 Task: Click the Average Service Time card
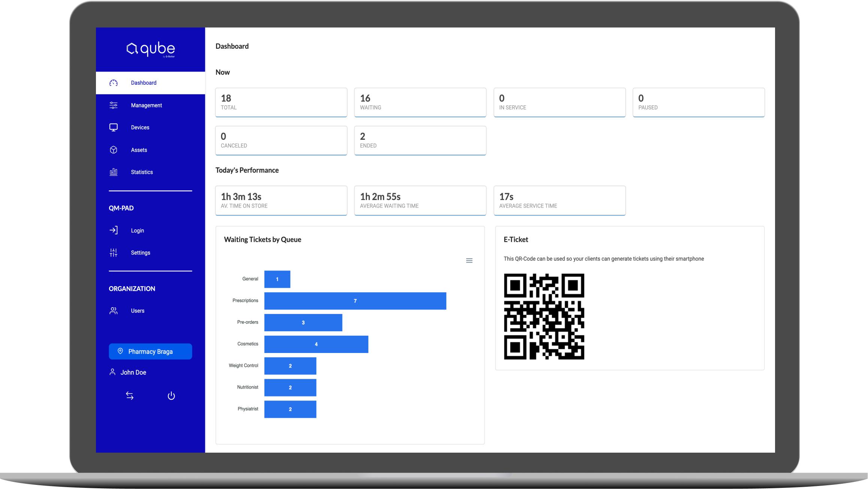tap(560, 200)
